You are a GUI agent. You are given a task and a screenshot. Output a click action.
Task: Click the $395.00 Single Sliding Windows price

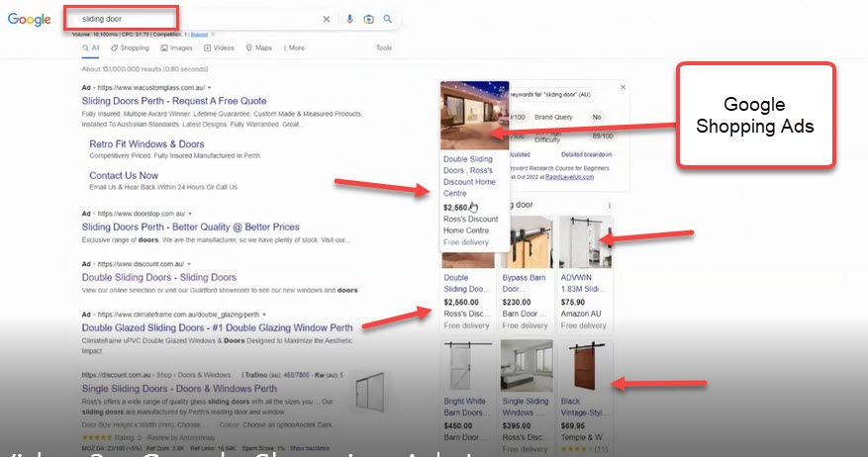tap(516, 426)
